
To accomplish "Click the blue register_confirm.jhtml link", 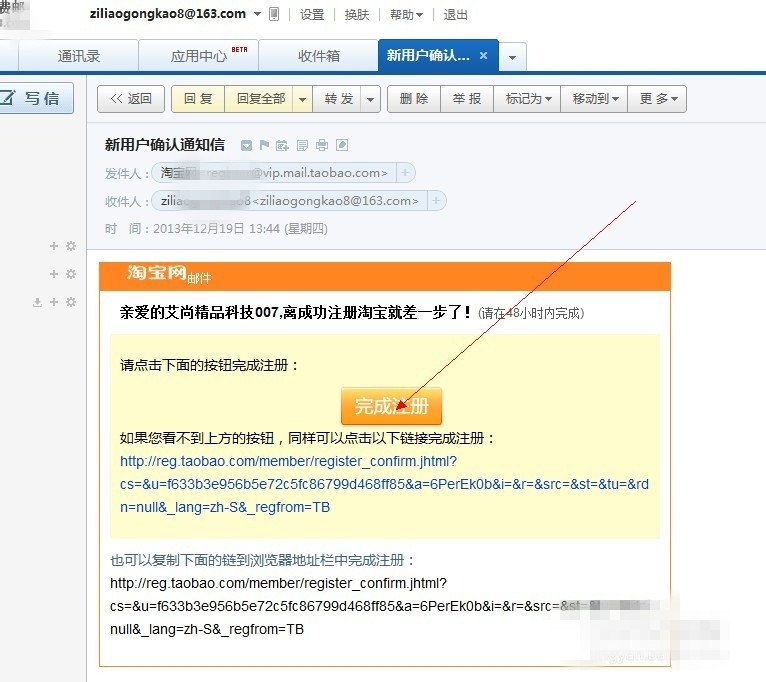I will point(384,484).
